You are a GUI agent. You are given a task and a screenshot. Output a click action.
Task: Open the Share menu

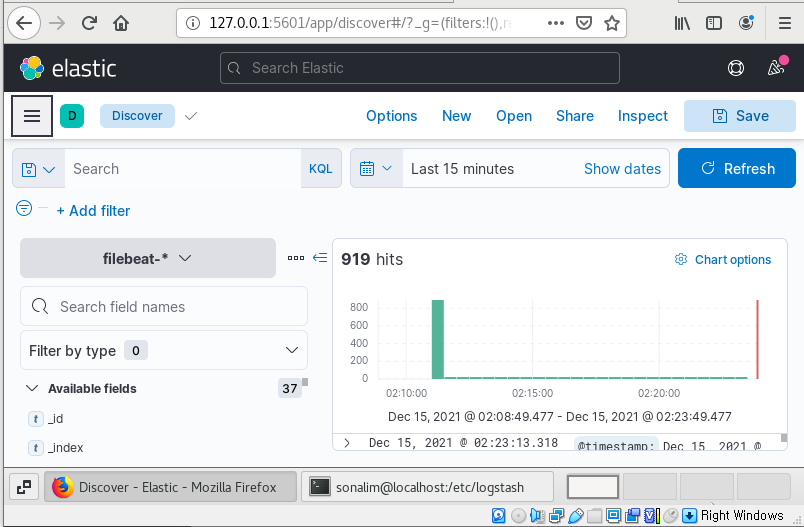[x=575, y=116]
